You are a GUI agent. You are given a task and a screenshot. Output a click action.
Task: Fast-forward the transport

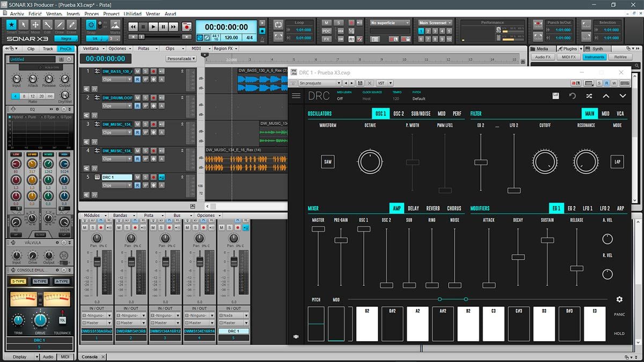(x=173, y=26)
